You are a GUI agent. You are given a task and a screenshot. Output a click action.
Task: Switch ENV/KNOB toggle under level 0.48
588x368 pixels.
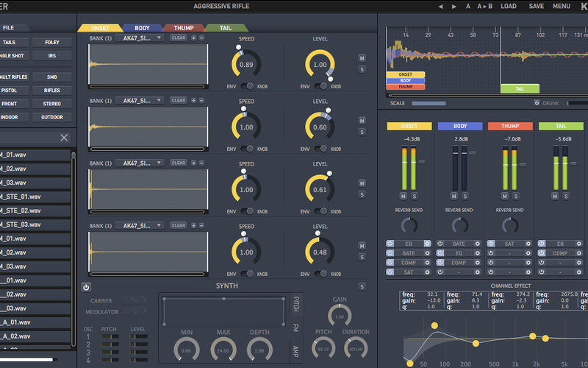[320, 274]
